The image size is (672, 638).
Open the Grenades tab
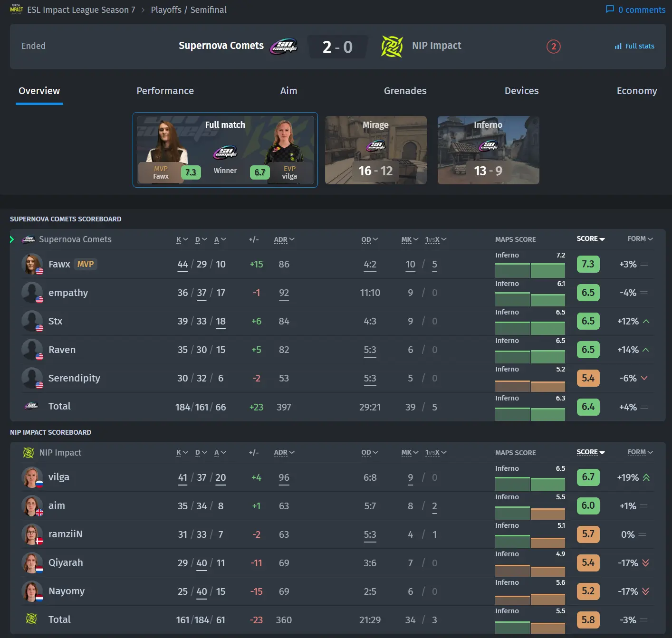click(405, 91)
